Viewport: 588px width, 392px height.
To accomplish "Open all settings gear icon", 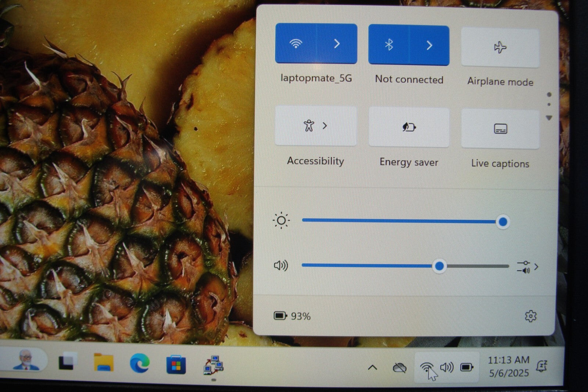I will [530, 316].
